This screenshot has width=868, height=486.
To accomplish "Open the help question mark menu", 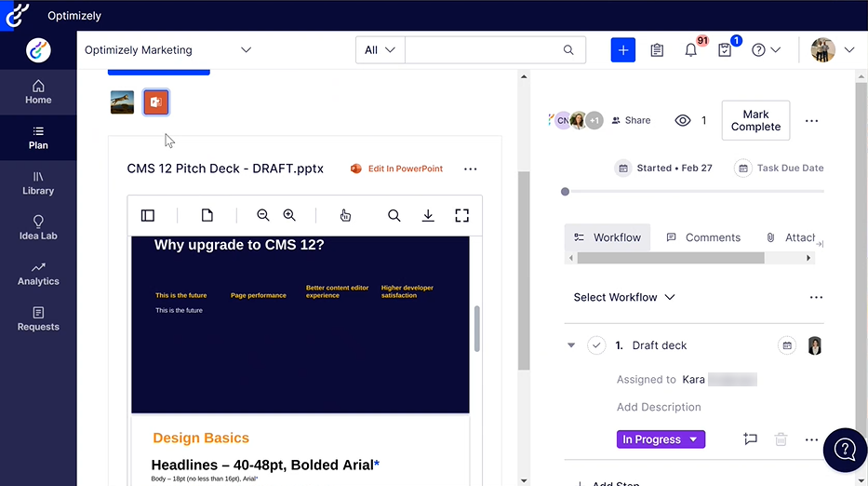I will (x=767, y=50).
